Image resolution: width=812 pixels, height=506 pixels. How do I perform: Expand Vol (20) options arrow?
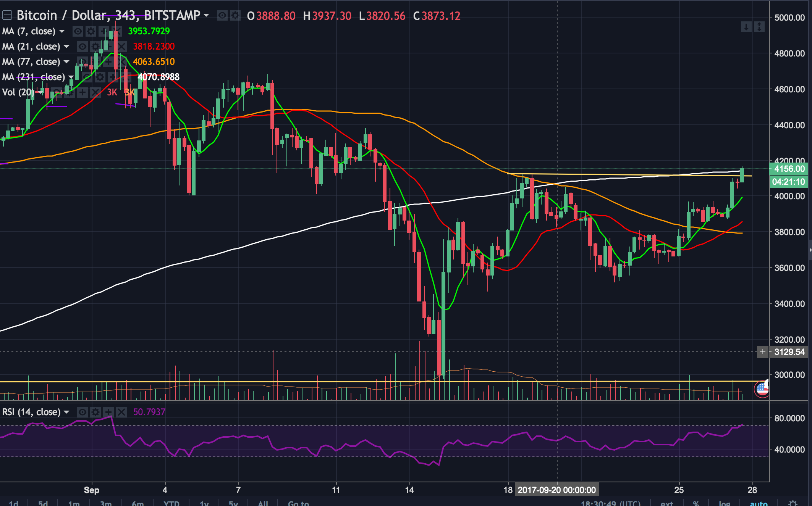40,92
